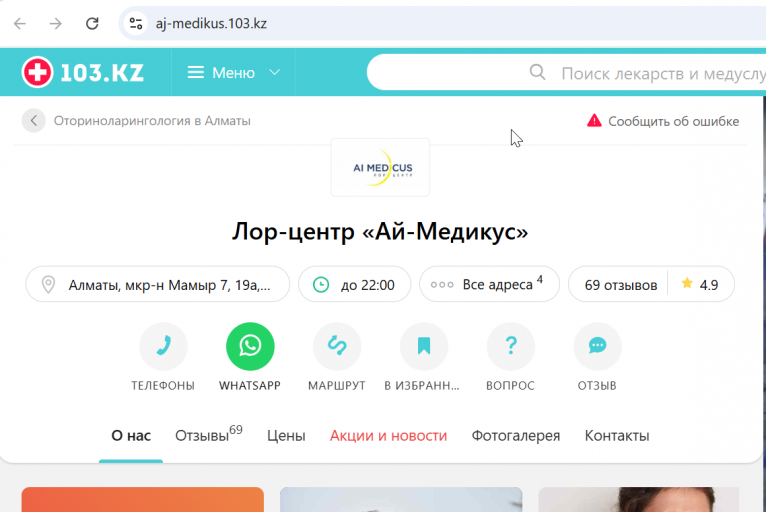The width and height of the screenshot is (766, 512).
Task: Open the Контакты tab
Action: coord(617,436)
